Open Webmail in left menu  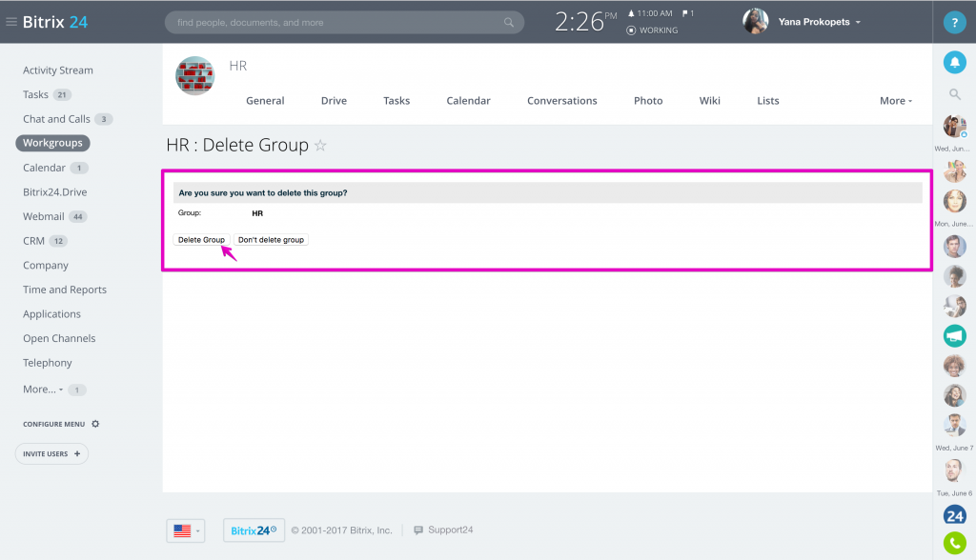pyautogui.click(x=44, y=216)
